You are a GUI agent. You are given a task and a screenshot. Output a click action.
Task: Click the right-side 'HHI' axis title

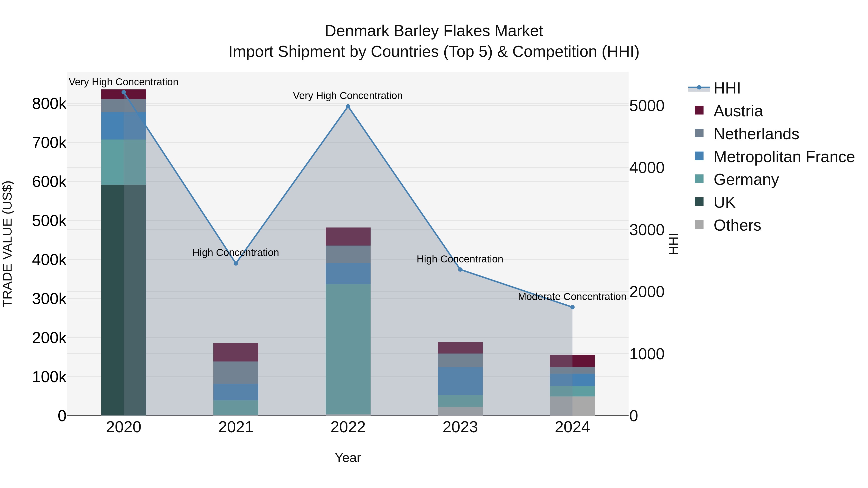[673, 244]
